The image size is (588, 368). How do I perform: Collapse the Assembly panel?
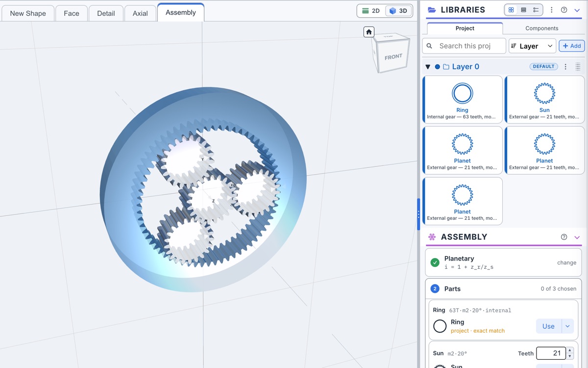click(577, 237)
